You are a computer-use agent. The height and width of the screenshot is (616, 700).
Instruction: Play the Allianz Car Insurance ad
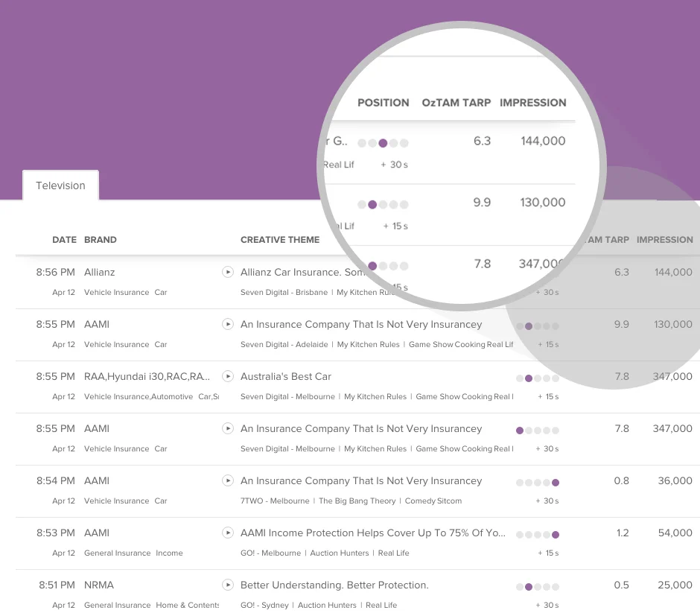point(228,272)
